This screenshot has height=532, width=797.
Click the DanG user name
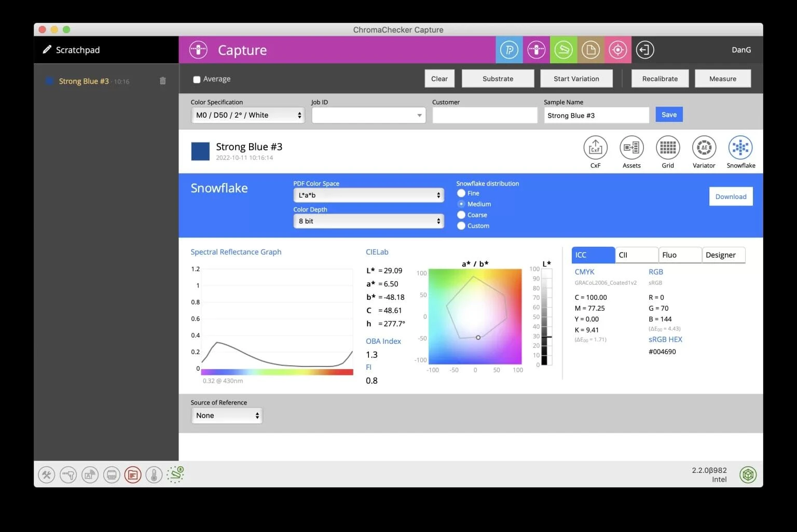pos(741,50)
